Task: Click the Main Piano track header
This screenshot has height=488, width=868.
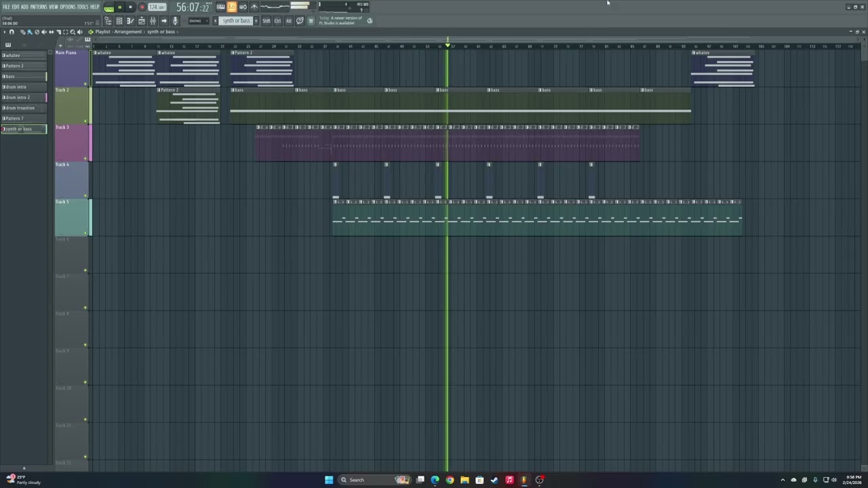Action: click(71, 68)
